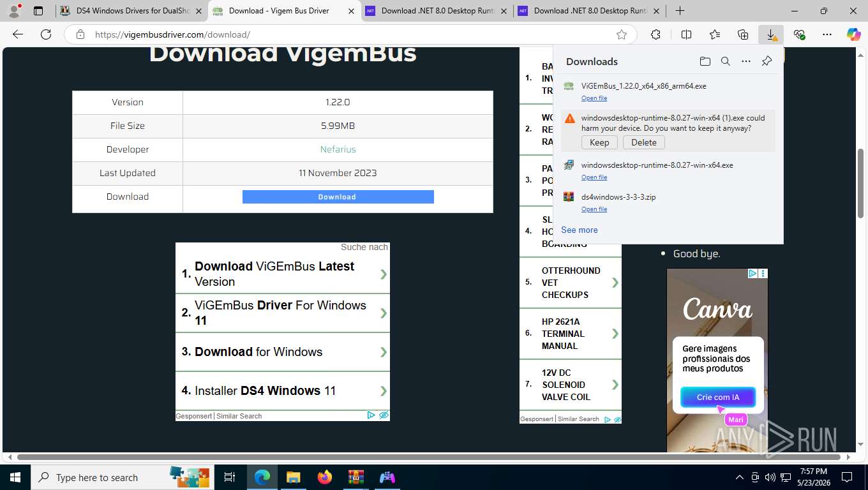Open more options in Downloads panel
Viewport: 868px width, 490px height.
(x=746, y=61)
